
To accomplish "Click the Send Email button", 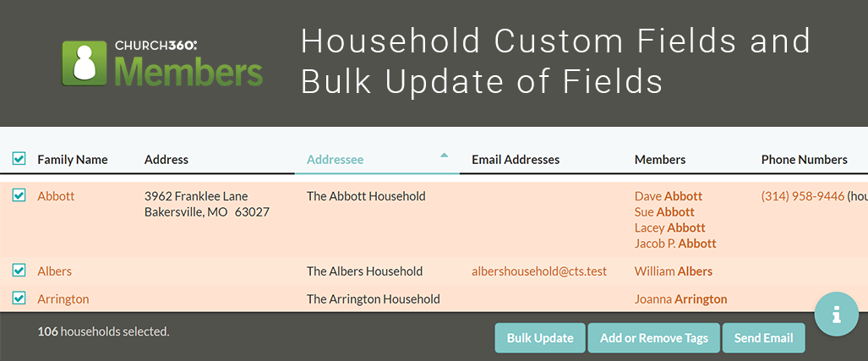I will tap(763, 337).
